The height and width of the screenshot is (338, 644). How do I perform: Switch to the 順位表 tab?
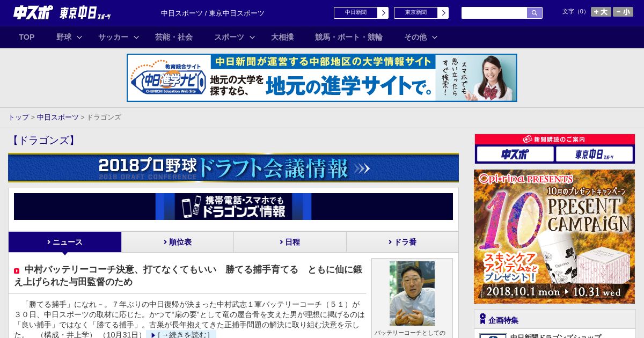[x=178, y=242]
